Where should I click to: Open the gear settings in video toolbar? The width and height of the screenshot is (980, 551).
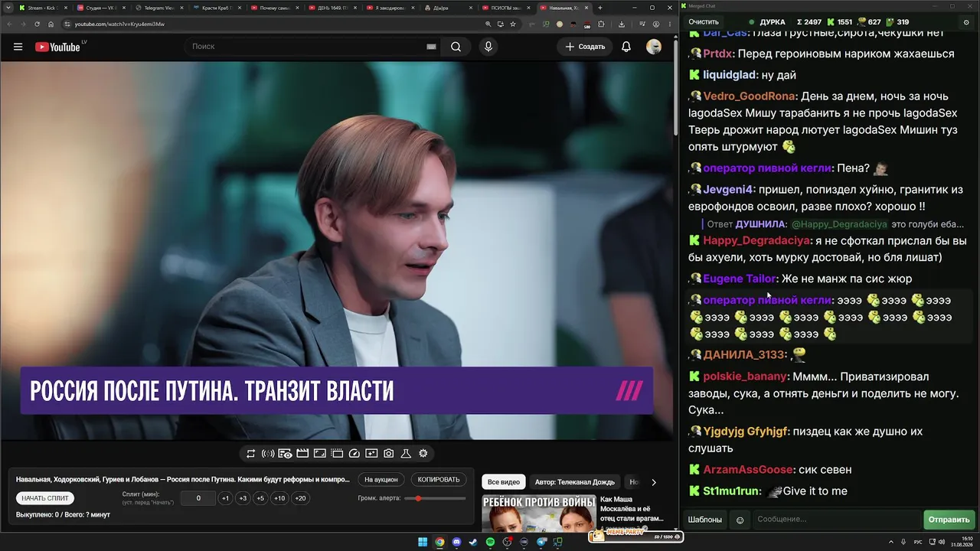(x=423, y=454)
